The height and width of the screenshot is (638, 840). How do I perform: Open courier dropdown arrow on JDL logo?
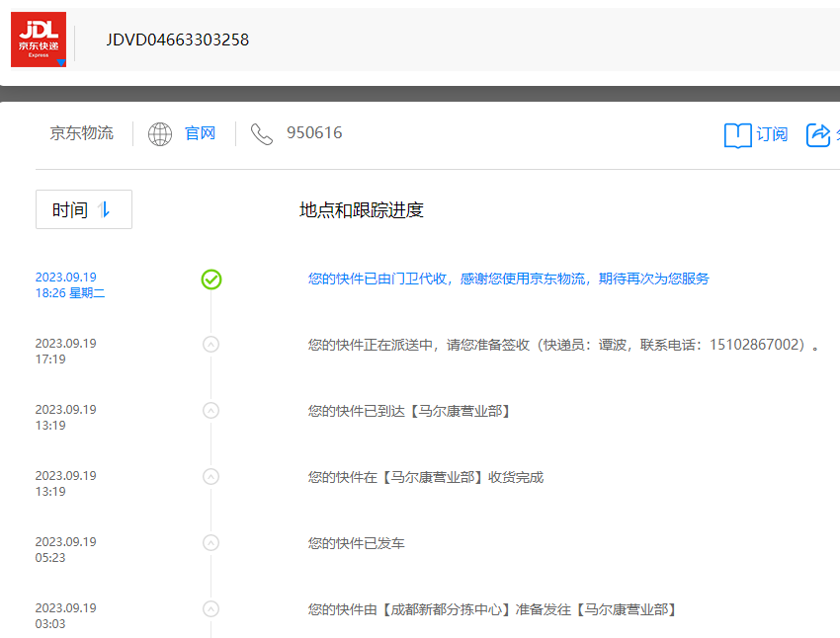tap(61, 62)
